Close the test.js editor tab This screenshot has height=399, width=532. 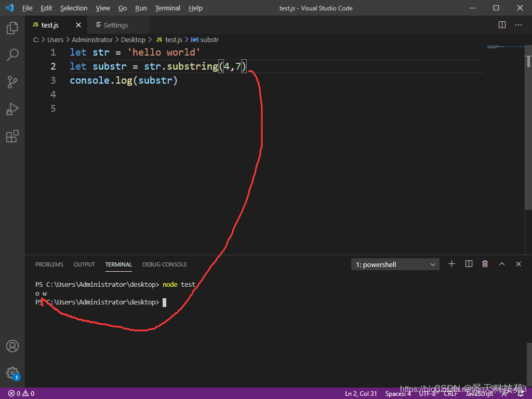78,25
